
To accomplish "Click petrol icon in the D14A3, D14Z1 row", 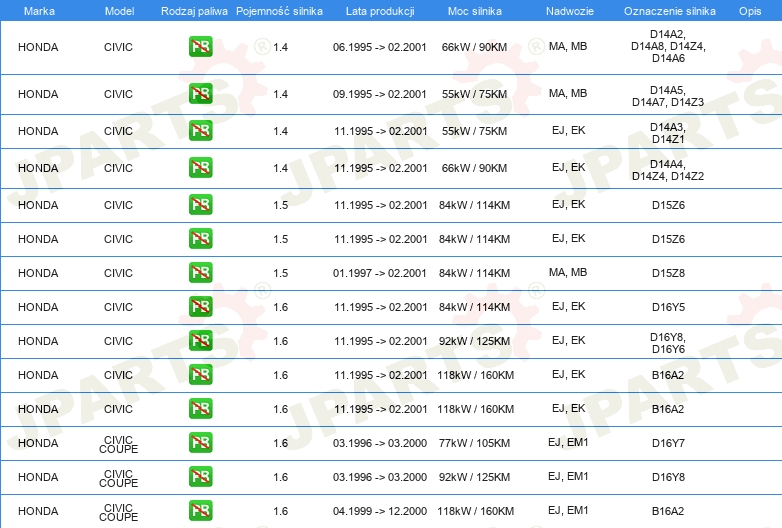I will click(200, 131).
